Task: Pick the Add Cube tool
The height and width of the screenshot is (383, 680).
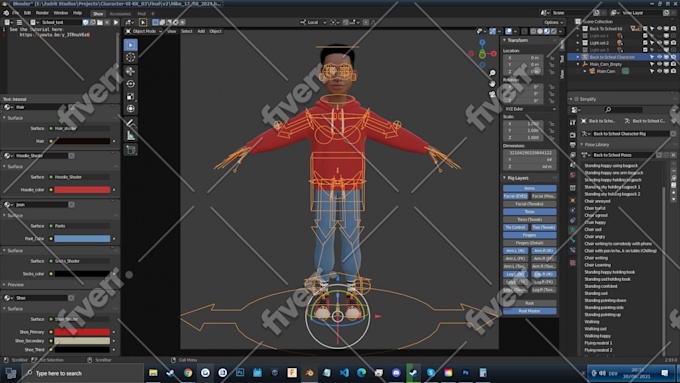Action: pos(131,150)
